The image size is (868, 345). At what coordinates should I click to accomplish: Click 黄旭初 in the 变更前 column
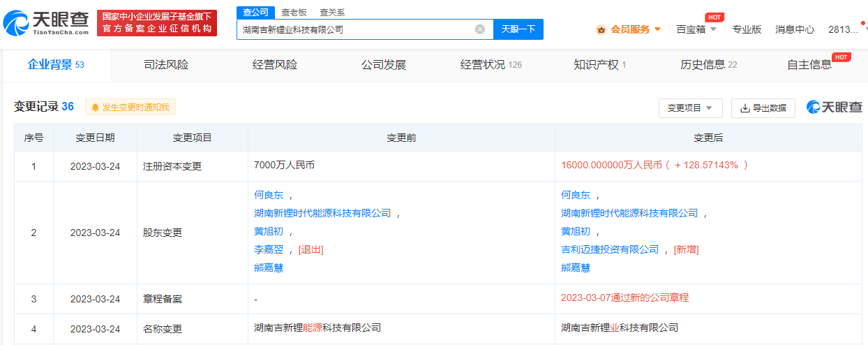pos(268,232)
